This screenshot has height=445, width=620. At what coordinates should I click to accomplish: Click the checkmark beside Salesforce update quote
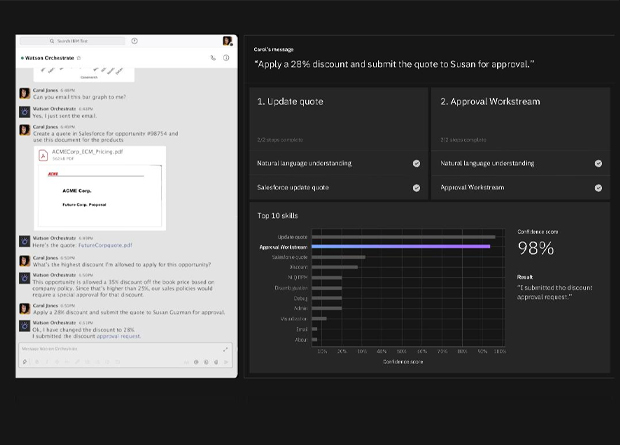point(416,188)
